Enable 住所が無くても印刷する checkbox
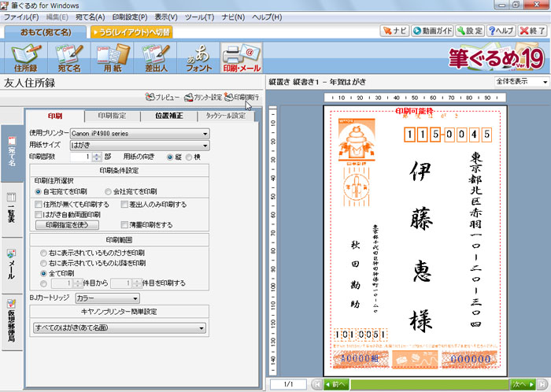This screenshot has width=551, height=392. 39,205
